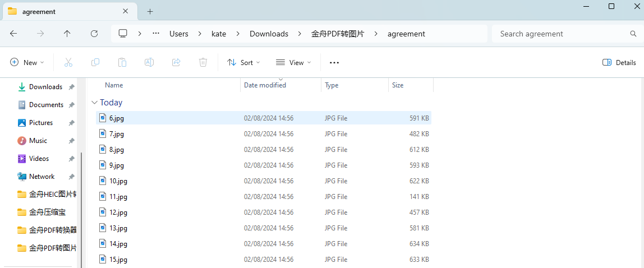
Task: Click the Copy icon in toolbar
Action: 95,63
